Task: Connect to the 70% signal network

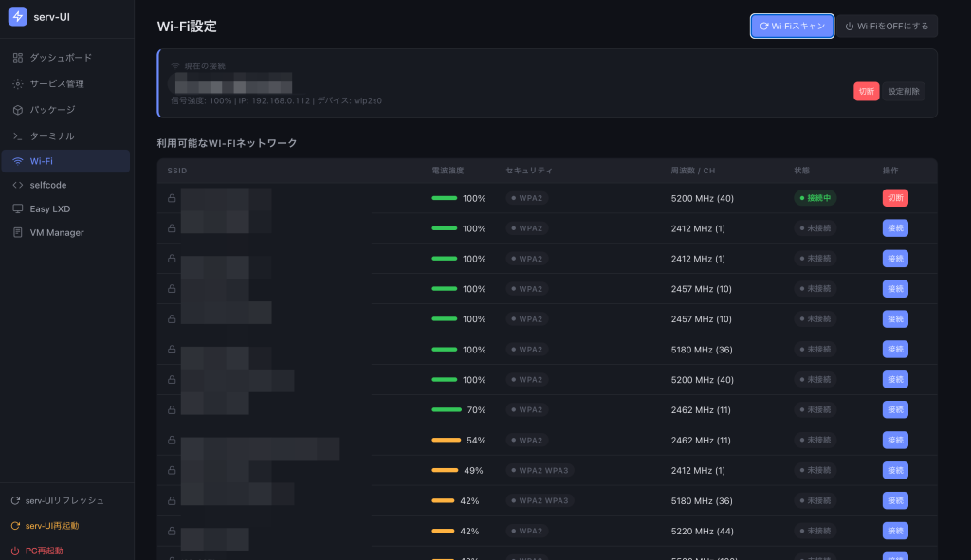Action: (895, 409)
